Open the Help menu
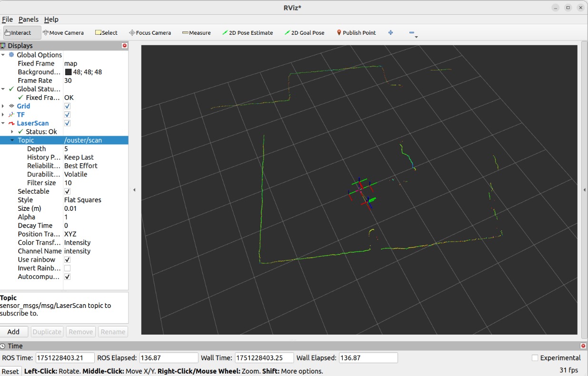 tap(51, 20)
